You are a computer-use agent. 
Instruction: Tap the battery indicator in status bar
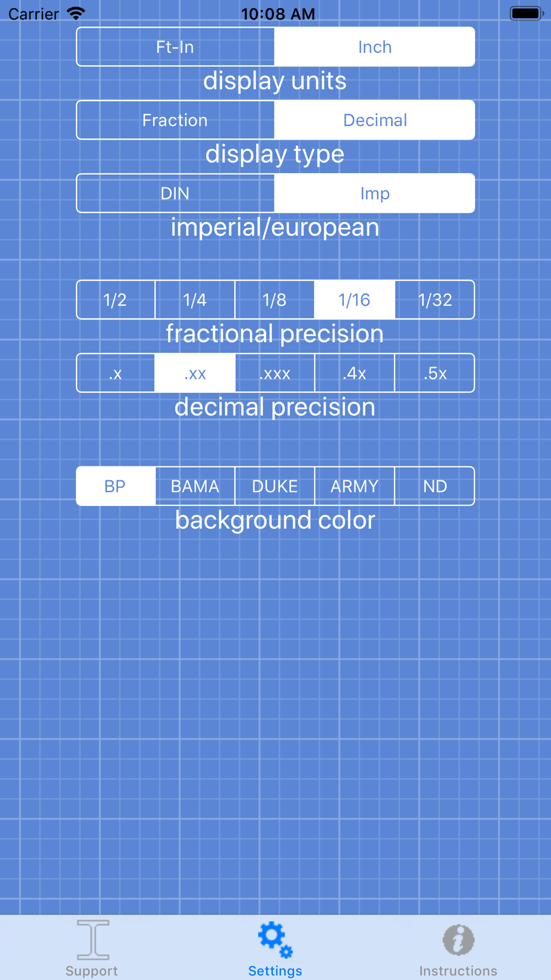point(526,13)
